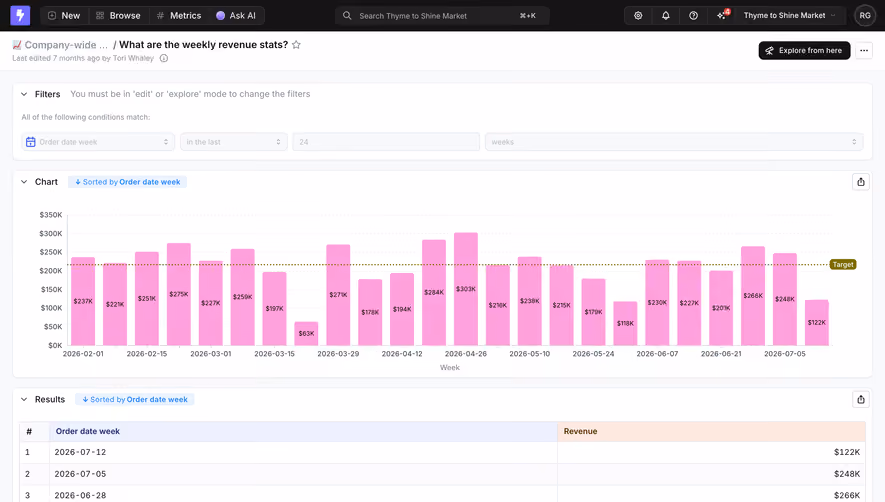Select the 2026-06-28 table cell
The width and height of the screenshot is (885, 502).
pyautogui.click(x=303, y=495)
